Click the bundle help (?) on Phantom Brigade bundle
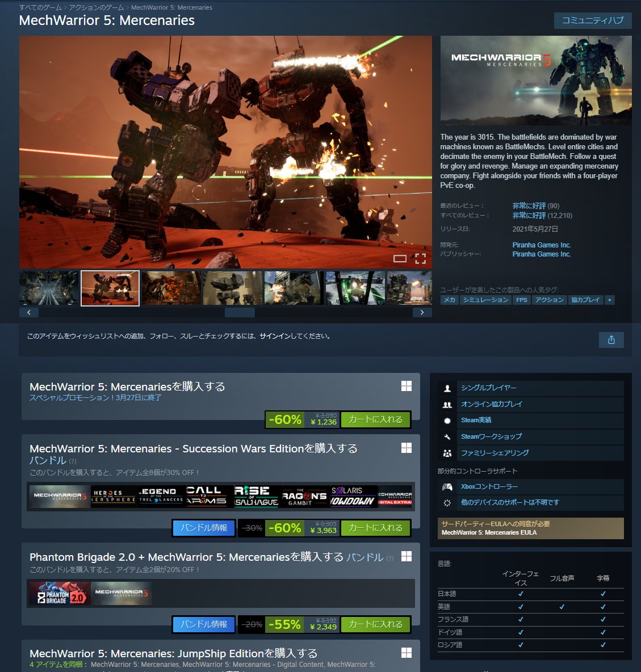The height and width of the screenshot is (672, 641). (x=389, y=558)
